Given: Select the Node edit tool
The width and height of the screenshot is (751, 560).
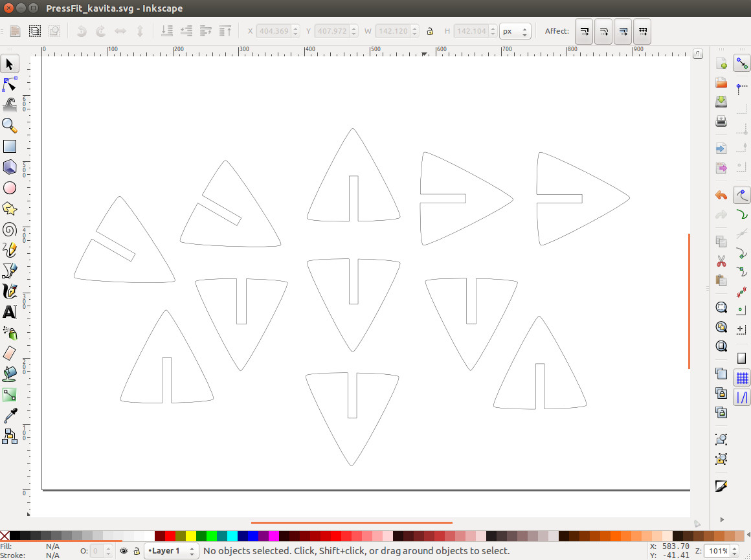Looking at the screenshot, I should click(x=10, y=84).
